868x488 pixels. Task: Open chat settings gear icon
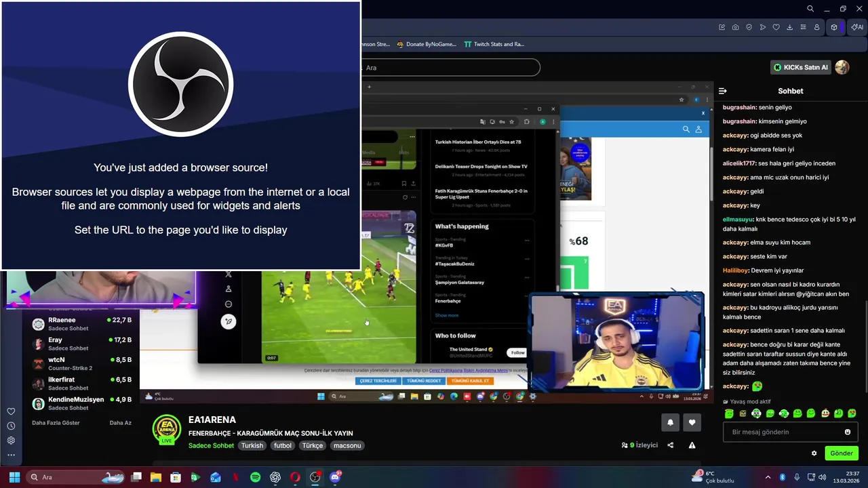[x=814, y=453]
